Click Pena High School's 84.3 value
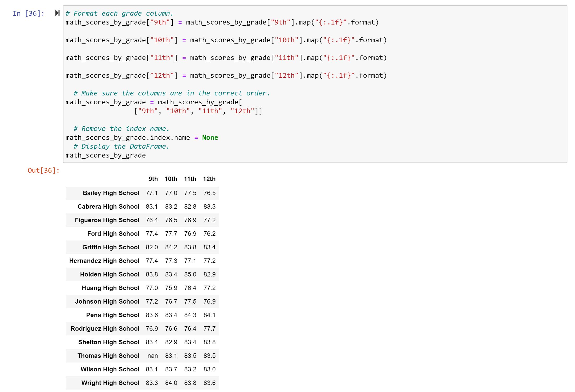Image resolution: width=575 pixels, height=392 pixels. pos(190,315)
